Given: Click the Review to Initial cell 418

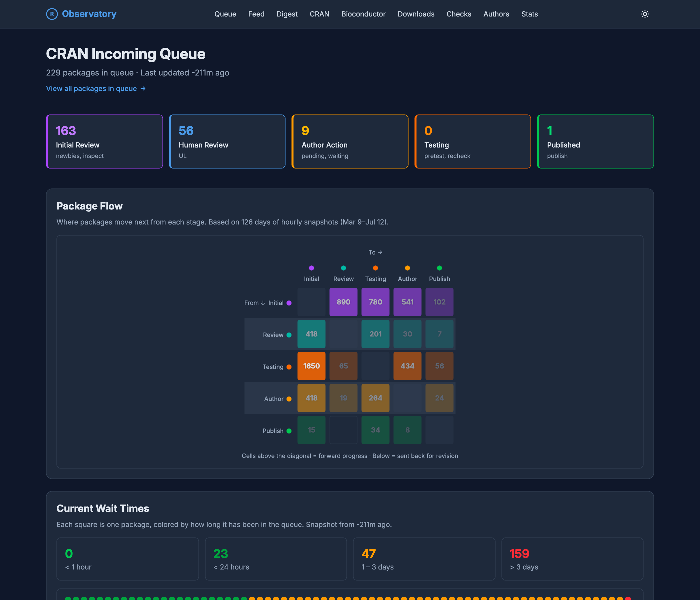Looking at the screenshot, I should coord(311,334).
